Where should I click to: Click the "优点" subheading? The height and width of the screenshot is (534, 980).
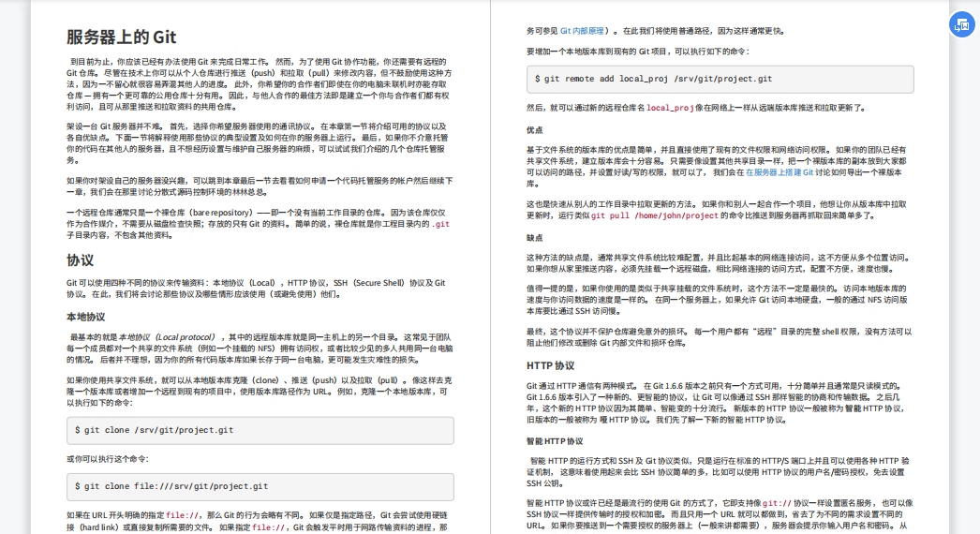click(x=534, y=130)
